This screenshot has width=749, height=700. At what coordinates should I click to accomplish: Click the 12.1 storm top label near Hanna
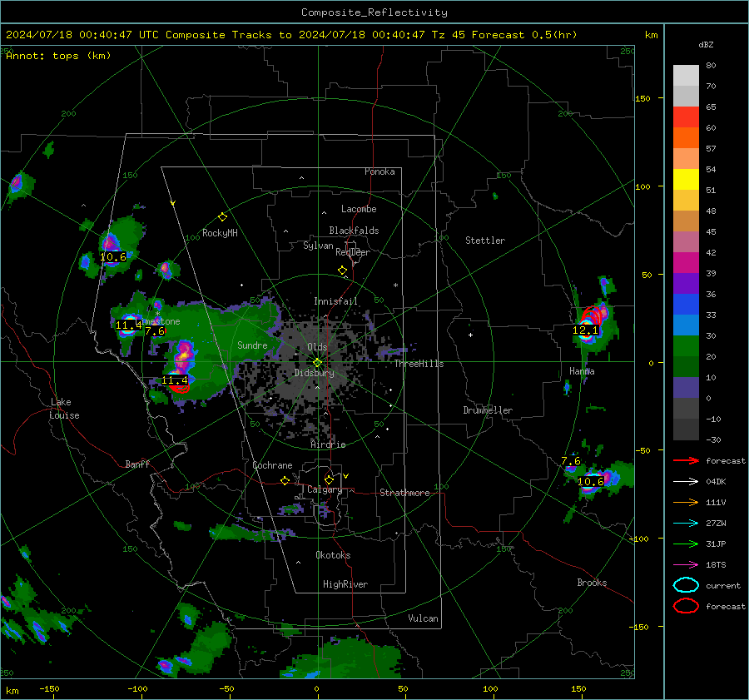(x=585, y=330)
